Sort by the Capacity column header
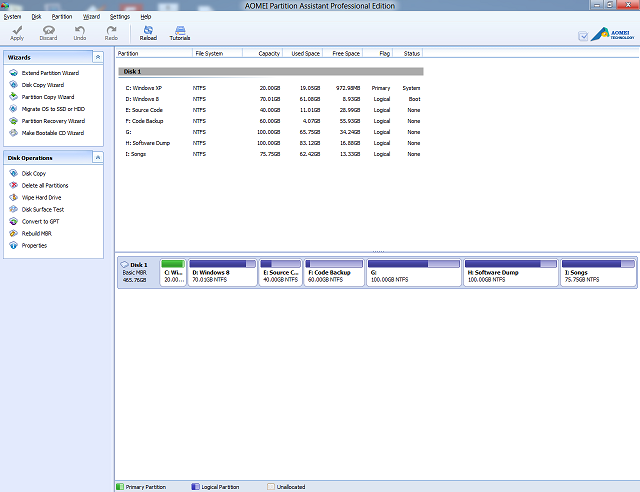Image resolution: width=640 pixels, height=492 pixels. click(x=262, y=53)
